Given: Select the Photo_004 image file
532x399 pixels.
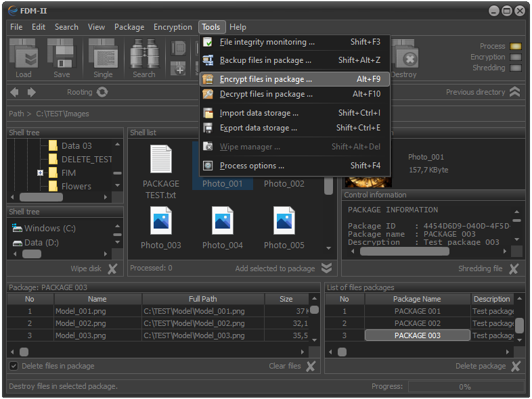Looking at the screenshot, I should pos(223,220).
